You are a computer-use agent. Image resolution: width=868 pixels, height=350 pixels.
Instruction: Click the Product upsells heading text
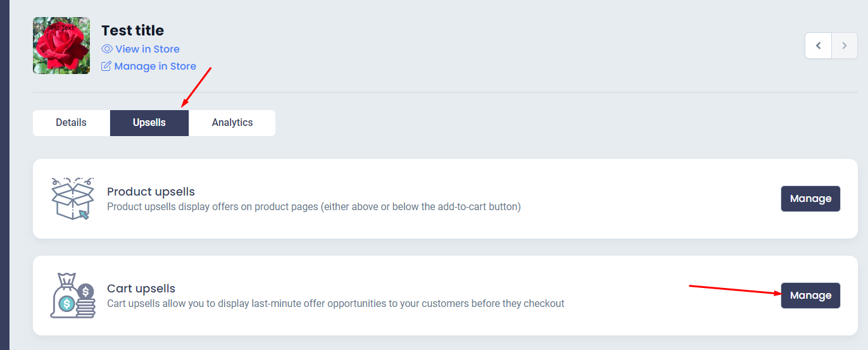pyautogui.click(x=151, y=191)
